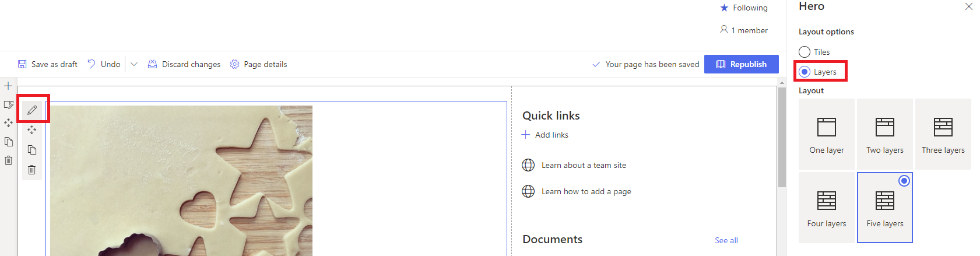Delete the Hero web part
The image size is (980, 256).
[32, 170]
